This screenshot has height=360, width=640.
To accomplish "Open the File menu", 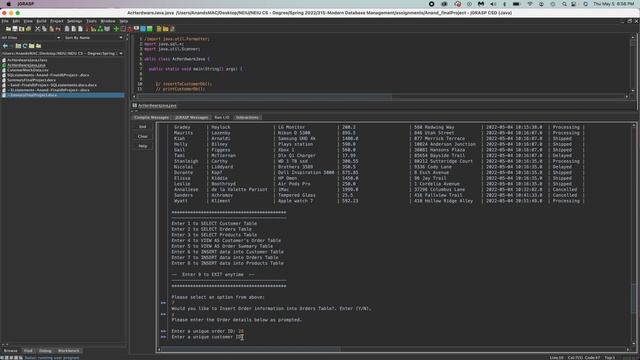I will [5, 21].
